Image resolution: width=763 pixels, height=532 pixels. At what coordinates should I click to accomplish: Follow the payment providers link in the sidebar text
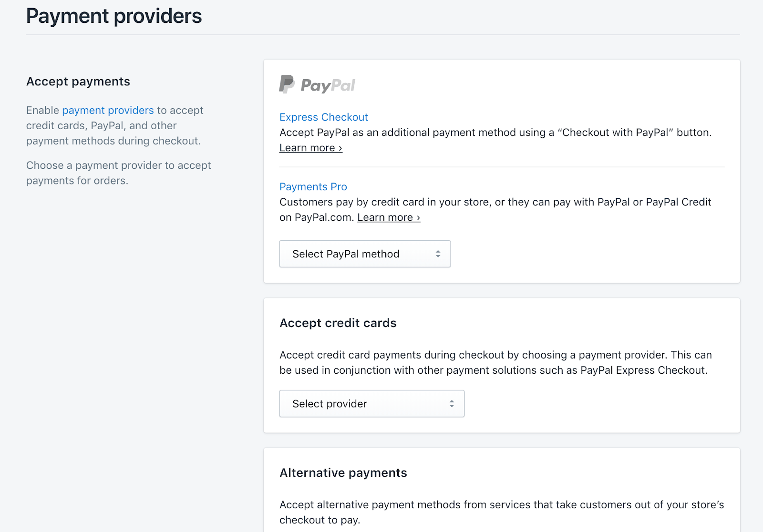click(108, 110)
